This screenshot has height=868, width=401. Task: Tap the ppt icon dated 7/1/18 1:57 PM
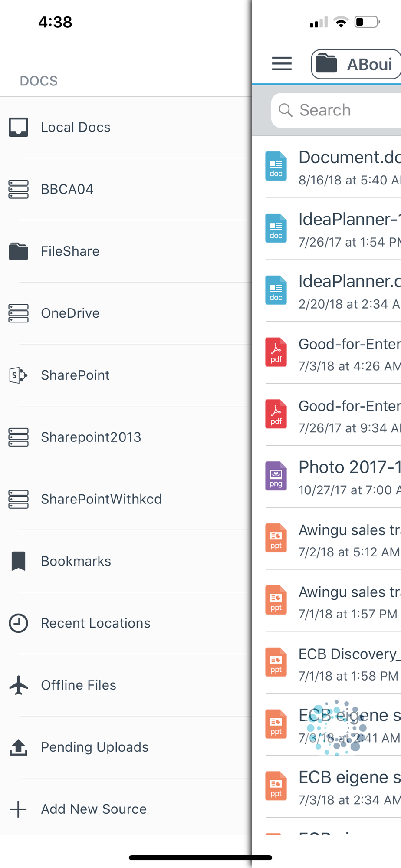(276, 600)
